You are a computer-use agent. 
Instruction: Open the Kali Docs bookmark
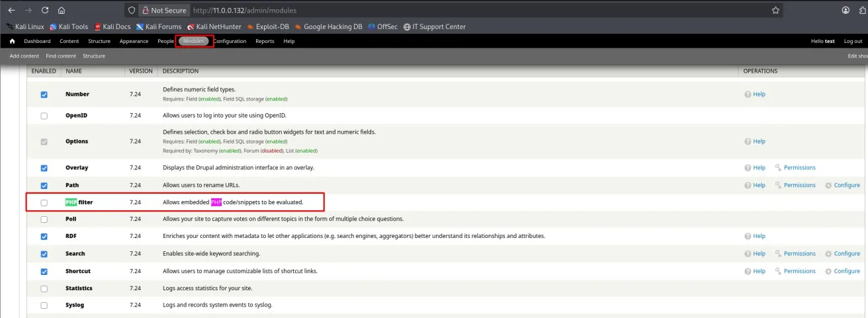pyautogui.click(x=112, y=27)
